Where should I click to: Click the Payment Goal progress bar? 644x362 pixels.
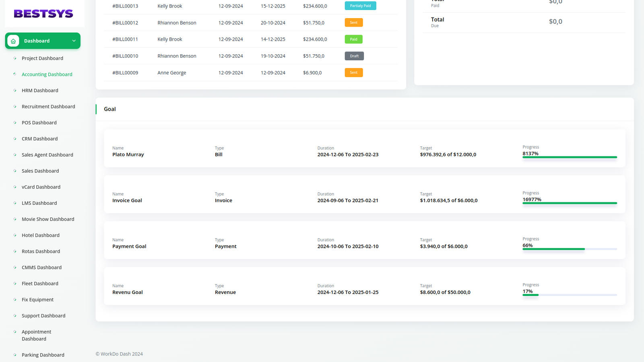tap(570, 249)
